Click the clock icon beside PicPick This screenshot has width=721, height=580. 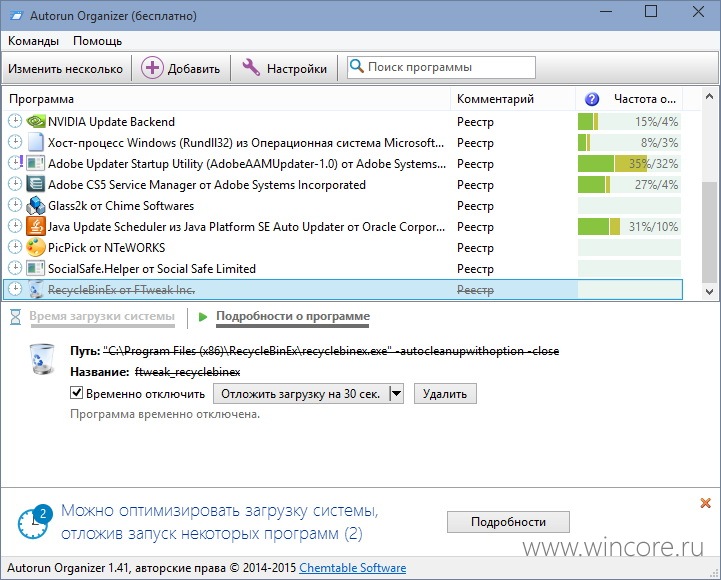click(15, 247)
